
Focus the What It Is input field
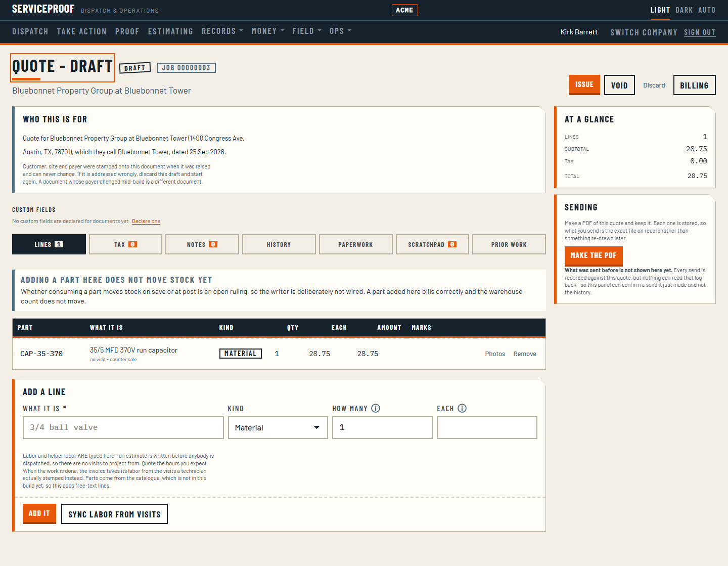123,427
